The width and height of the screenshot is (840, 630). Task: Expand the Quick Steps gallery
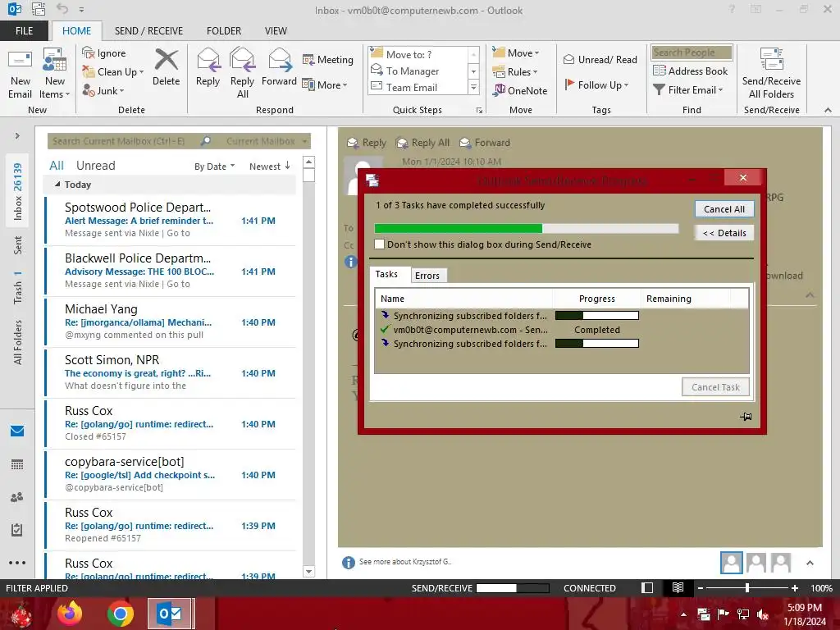coord(473,88)
